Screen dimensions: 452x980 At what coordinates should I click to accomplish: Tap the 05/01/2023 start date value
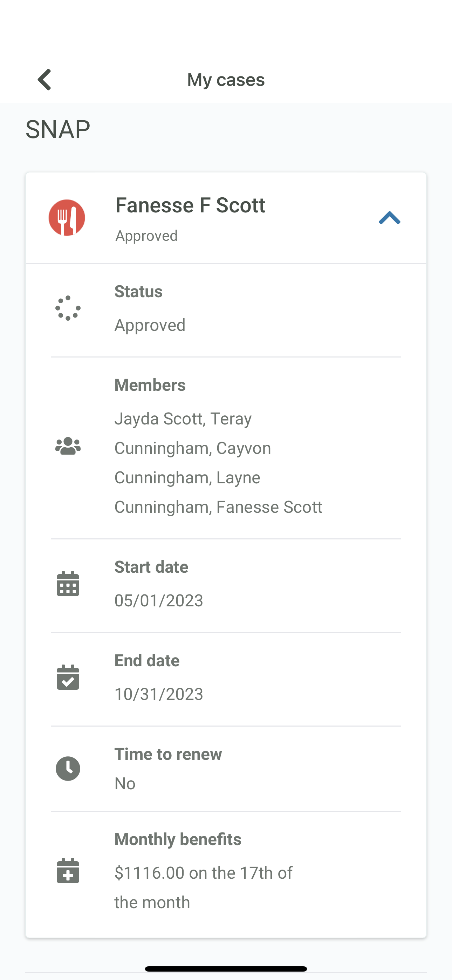click(159, 600)
